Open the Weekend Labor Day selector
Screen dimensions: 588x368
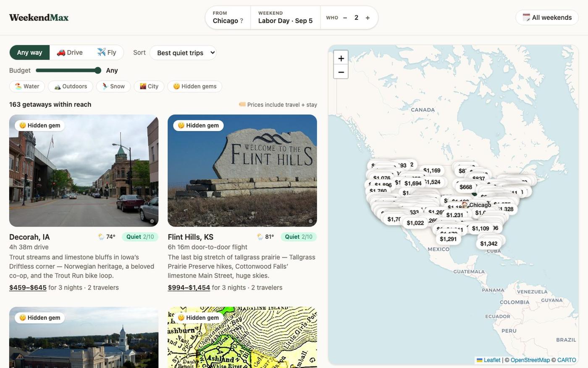[x=285, y=17]
